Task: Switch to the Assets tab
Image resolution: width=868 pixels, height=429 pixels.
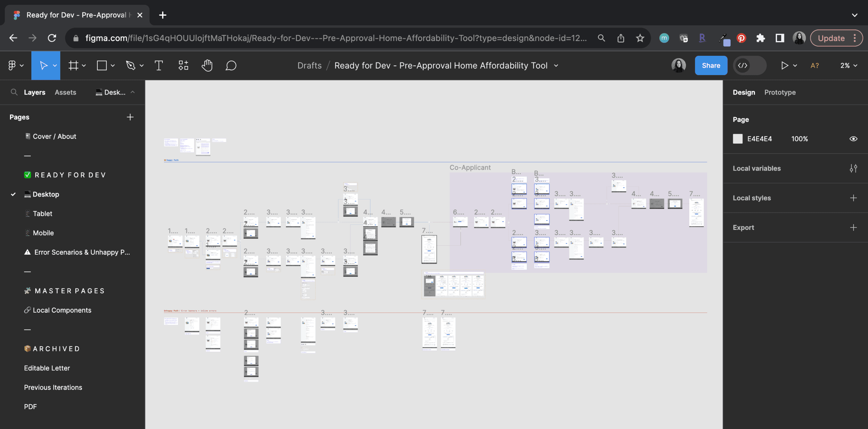Action: [x=65, y=92]
